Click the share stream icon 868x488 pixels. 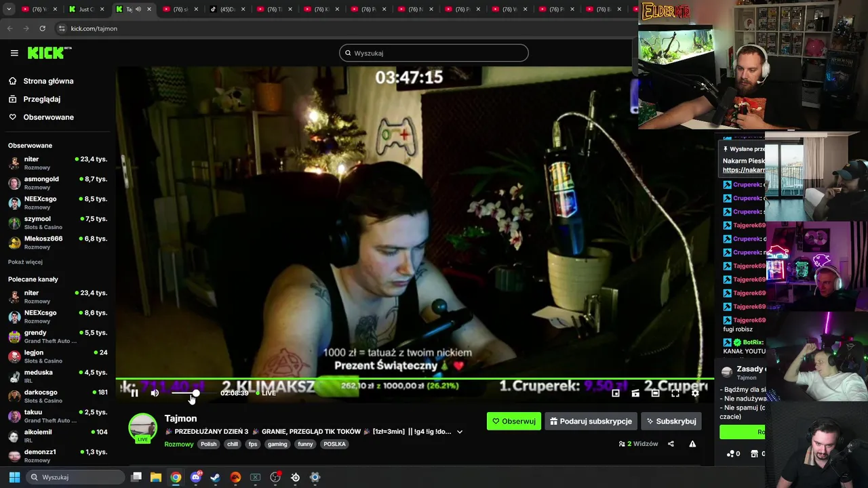(671, 444)
